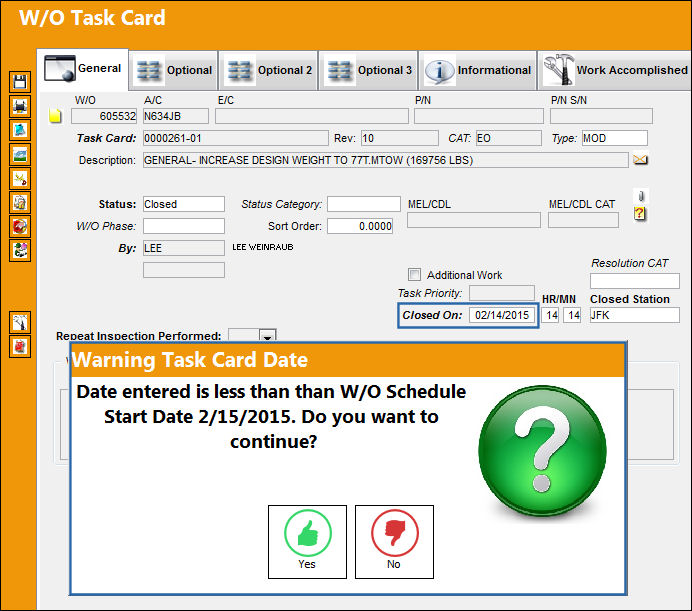692x611 pixels.
Task: Click the Print icon in sidebar
Action: (x=20, y=106)
